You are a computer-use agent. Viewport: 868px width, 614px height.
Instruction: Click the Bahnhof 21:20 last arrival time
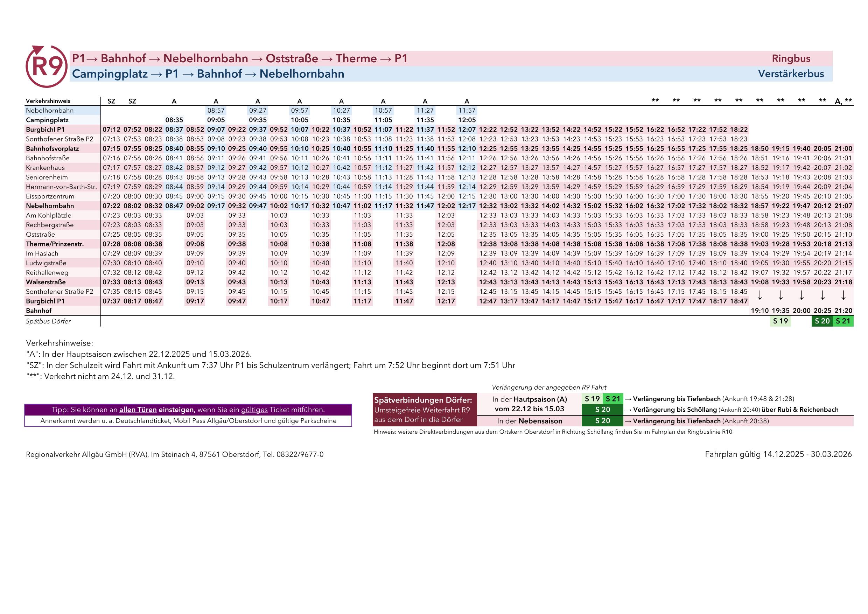click(x=843, y=311)
